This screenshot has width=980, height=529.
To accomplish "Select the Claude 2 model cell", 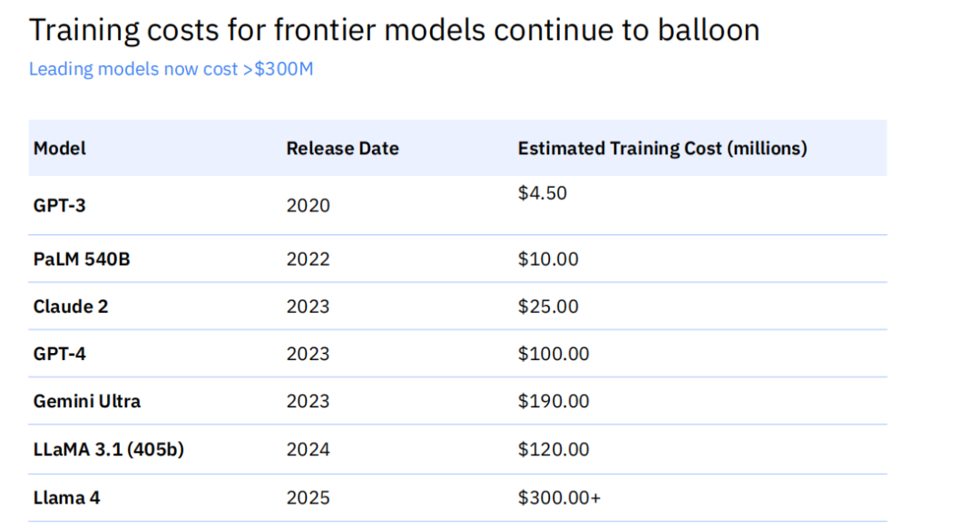I will pos(71,307).
